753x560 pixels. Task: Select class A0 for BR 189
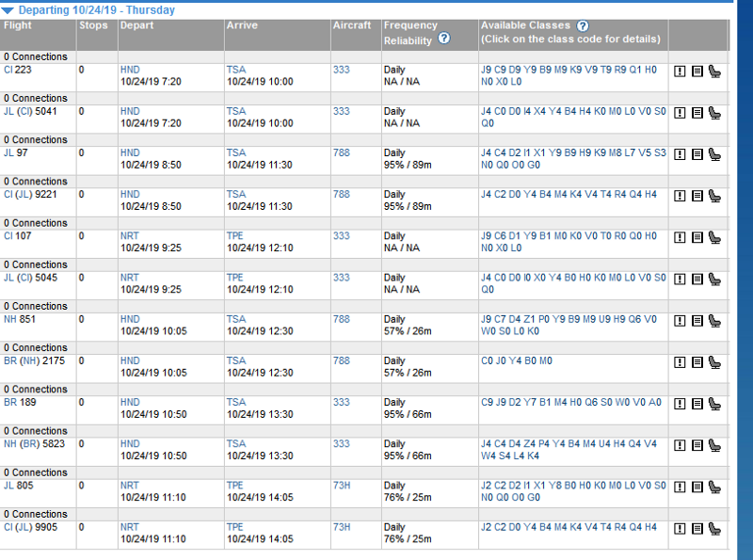[655, 402]
